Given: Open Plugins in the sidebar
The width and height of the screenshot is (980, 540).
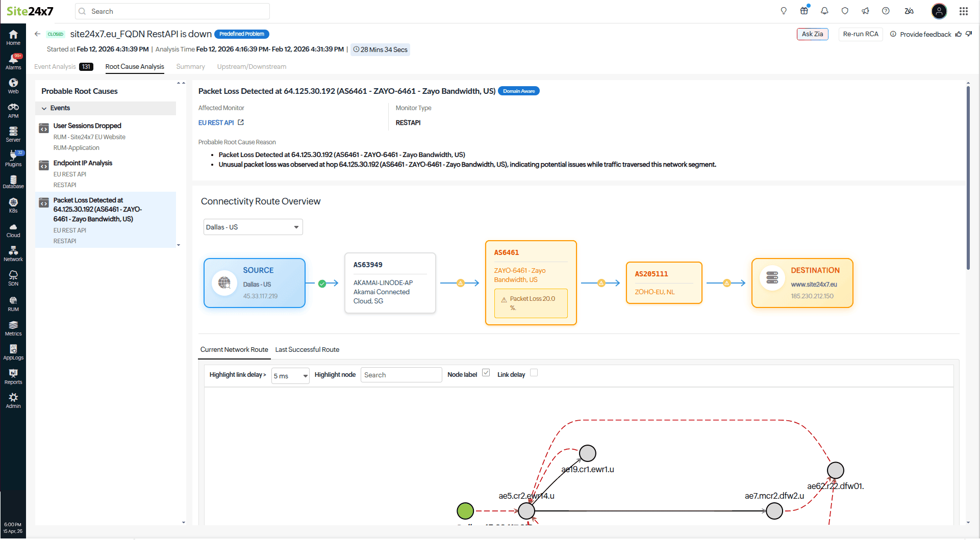Looking at the screenshot, I should [x=13, y=159].
